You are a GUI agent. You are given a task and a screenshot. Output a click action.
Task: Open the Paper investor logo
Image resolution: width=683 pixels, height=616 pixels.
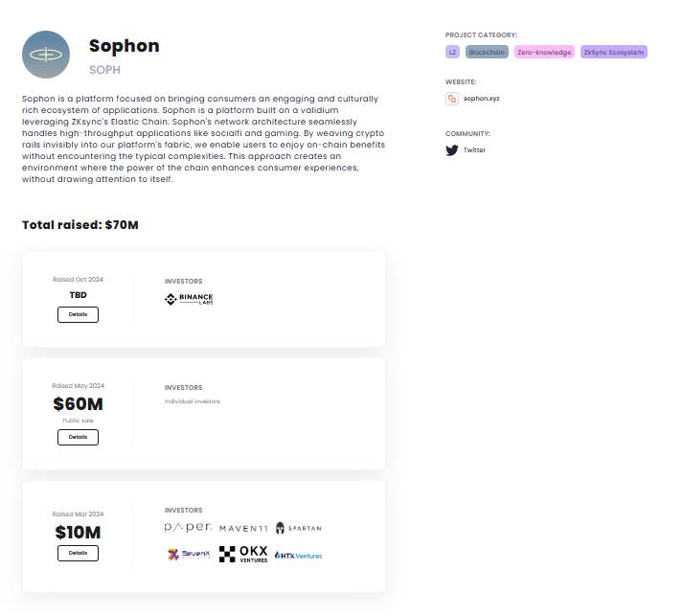click(188, 528)
